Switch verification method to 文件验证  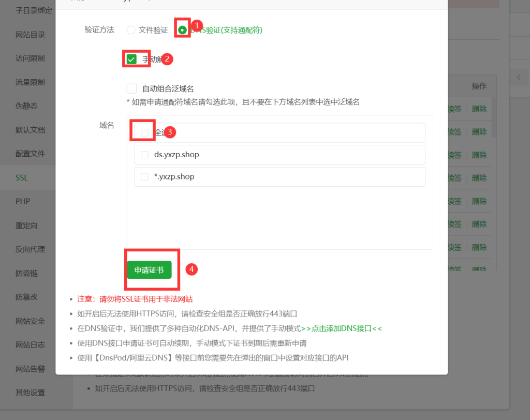click(130, 30)
